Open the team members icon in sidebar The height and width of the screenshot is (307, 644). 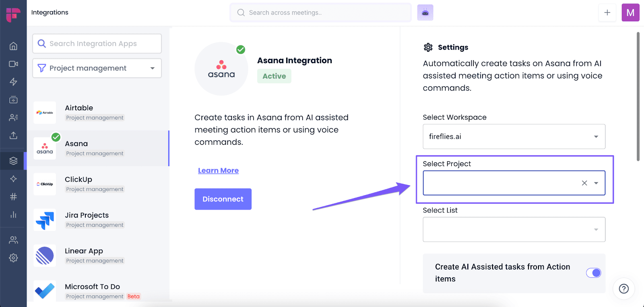[13, 240]
